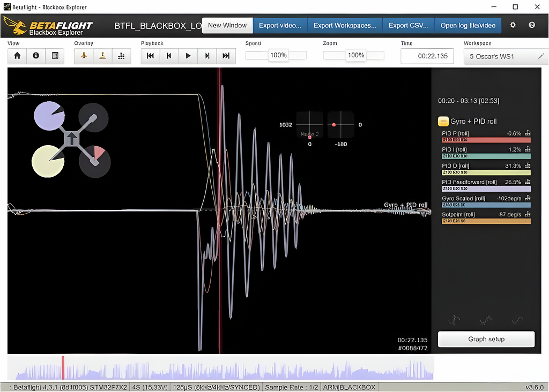The height and width of the screenshot is (392, 549).
Task: Click "Betaflight 4.3.1 (8d4f005) STM32F7X2" status text
Action: click(x=70, y=388)
